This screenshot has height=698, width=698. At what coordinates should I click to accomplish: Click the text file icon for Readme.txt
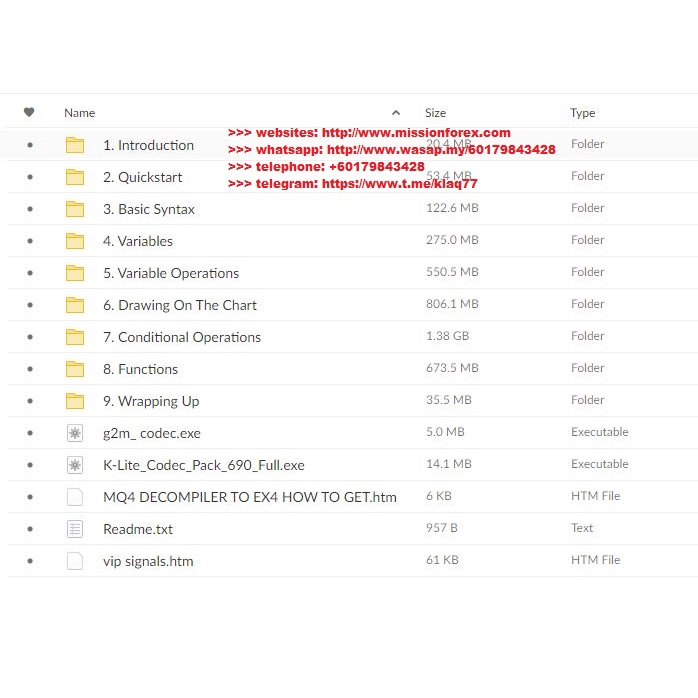point(75,529)
